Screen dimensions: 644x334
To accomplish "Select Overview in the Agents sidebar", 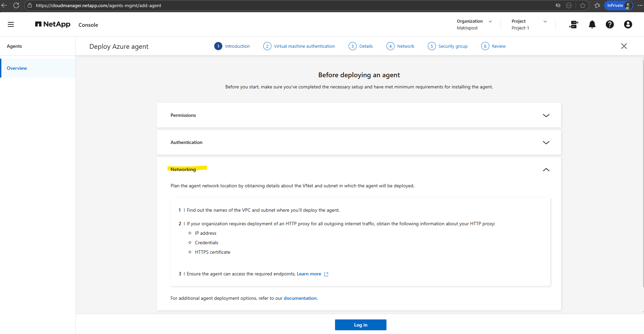I will pyautogui.click(x=17, y=68).
